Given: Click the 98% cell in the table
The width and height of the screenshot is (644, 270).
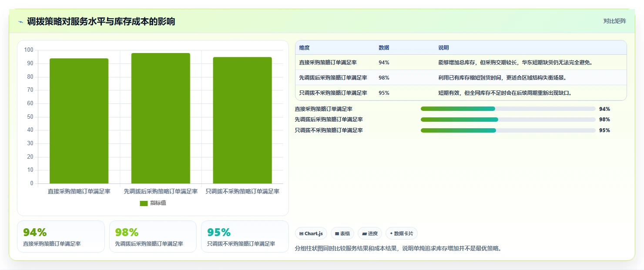Looking at the screenshot, I should 384,78.
